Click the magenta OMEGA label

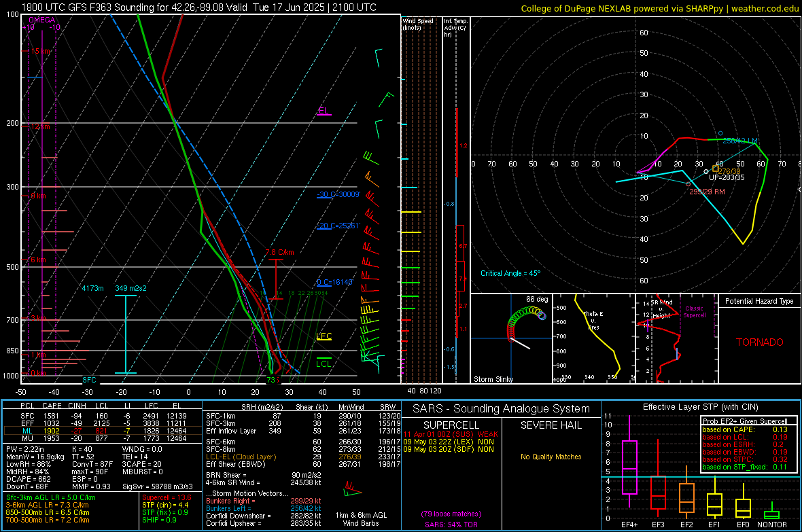pyautogui.click(x=41, y=20)
